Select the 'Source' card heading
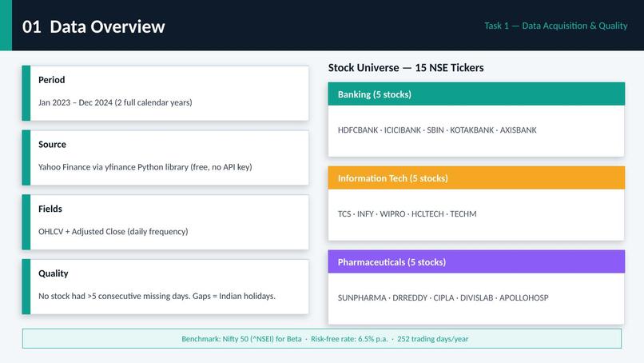 pyautogui.click(x=52, y=144)
